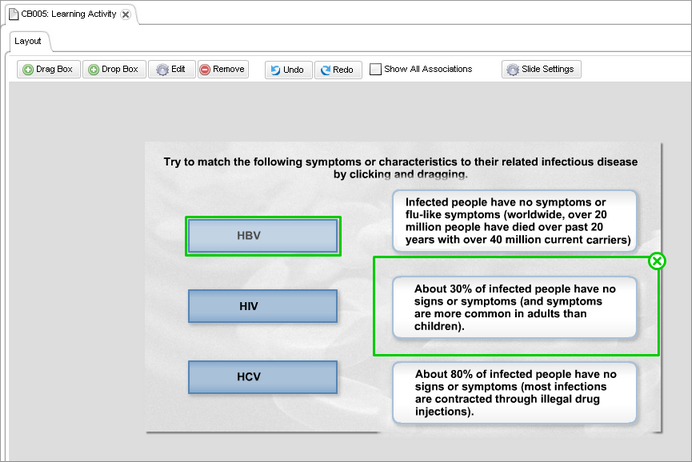Click the Drop Box toolbar button
692x462 pixels.
pos(113,70)
